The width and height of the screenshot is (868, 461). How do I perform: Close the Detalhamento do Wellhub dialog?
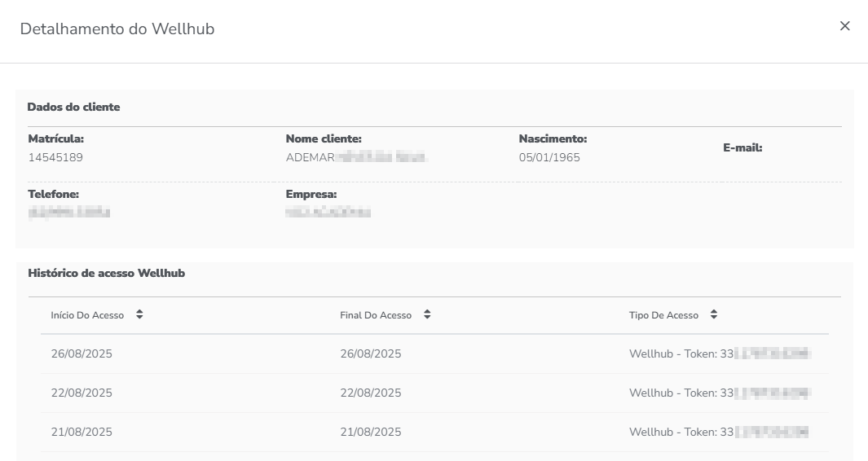click(844, 26)
